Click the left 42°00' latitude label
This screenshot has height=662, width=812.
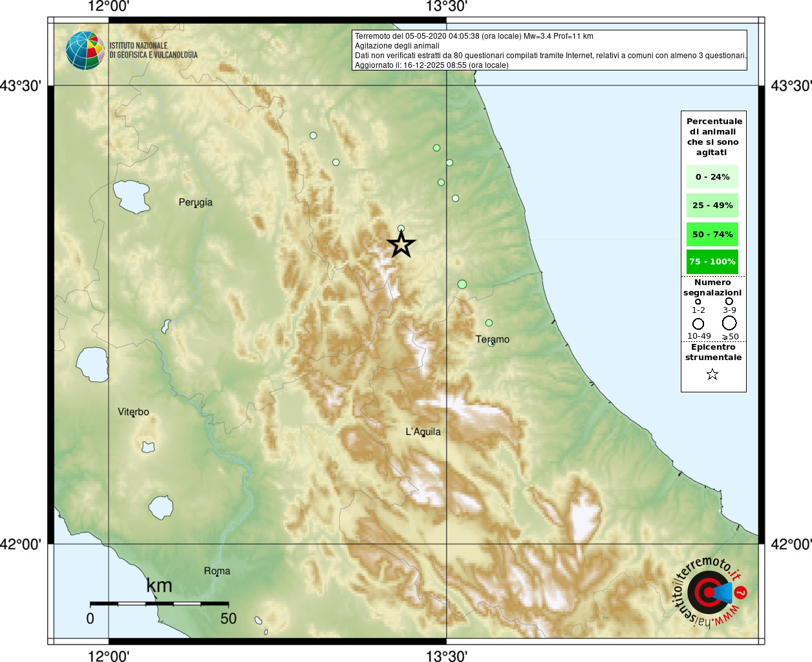(21, 544)
